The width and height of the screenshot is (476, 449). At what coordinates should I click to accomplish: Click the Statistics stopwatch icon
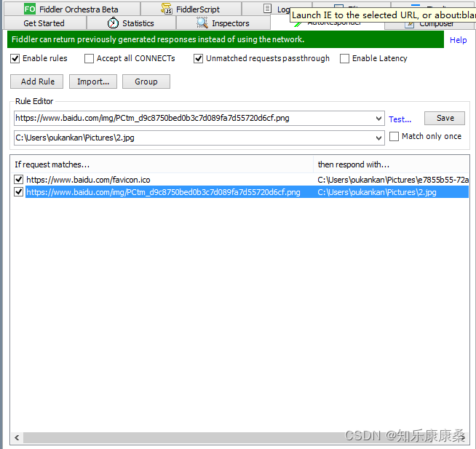(113, 23)
